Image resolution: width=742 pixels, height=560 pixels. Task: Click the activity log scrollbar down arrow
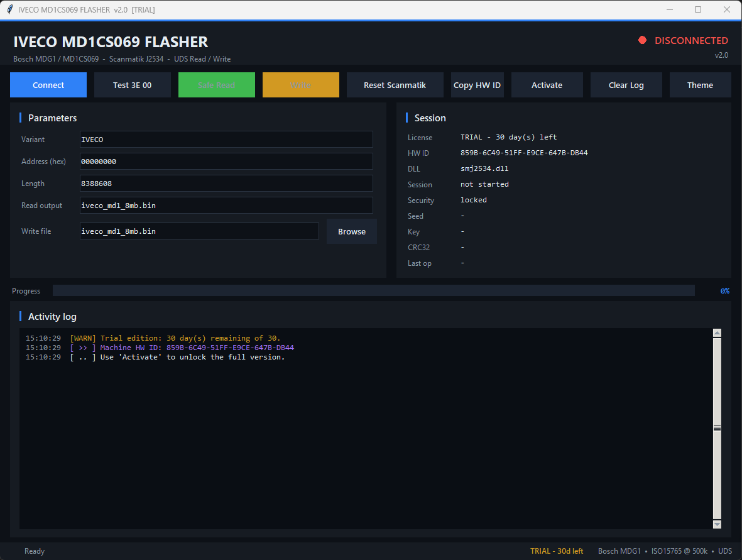coord(717,524)
